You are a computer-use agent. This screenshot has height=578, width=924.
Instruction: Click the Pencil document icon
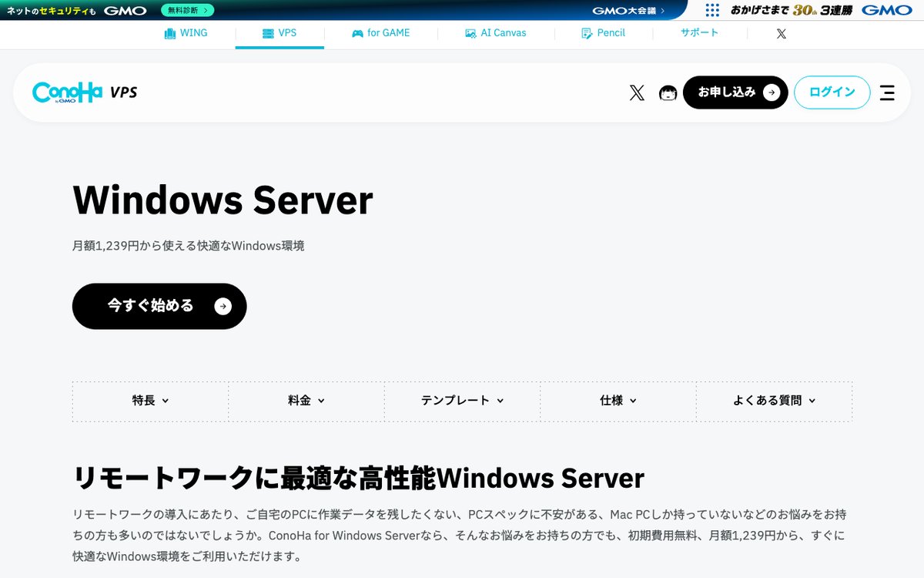pos(587,34)
